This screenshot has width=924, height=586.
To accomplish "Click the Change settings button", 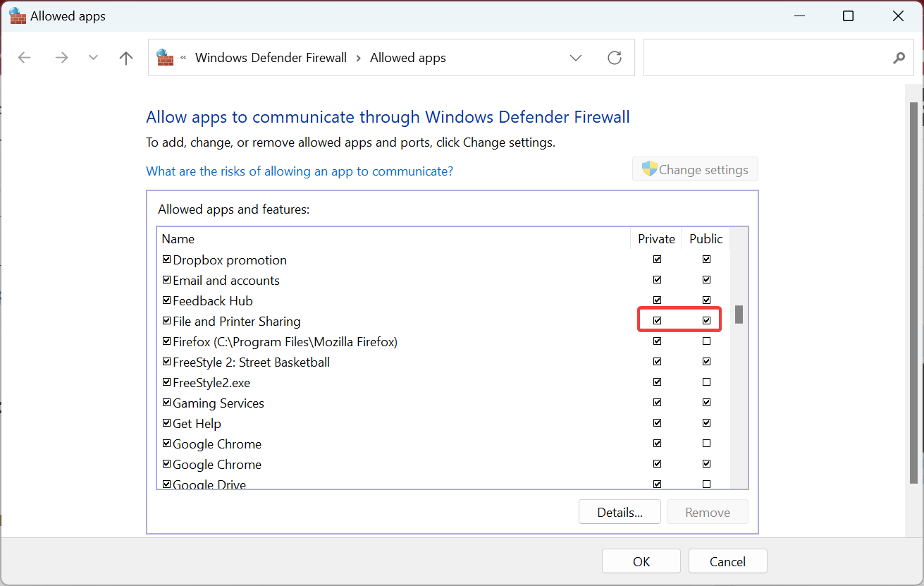I will tap(695, 169).
